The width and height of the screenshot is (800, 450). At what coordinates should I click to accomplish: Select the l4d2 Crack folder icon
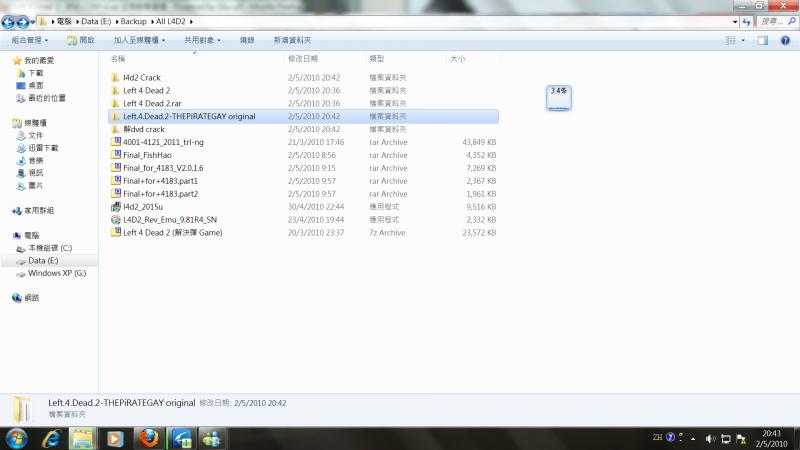[115, 78]
